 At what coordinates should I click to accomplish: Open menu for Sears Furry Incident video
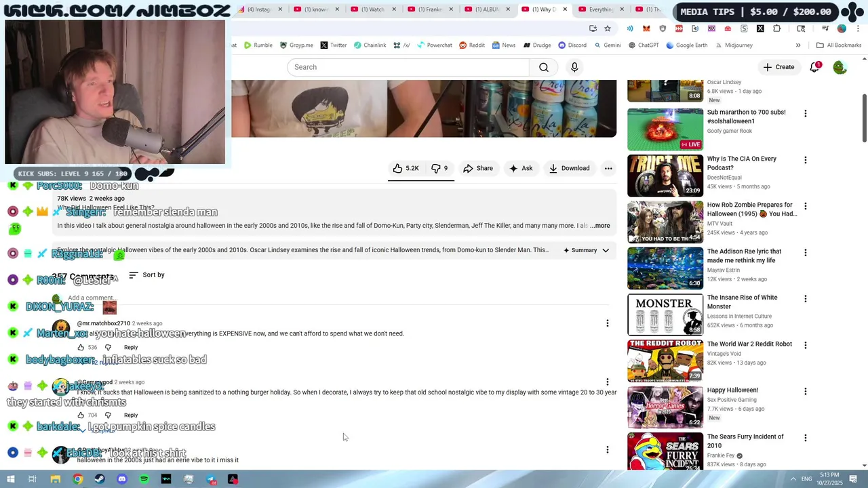click(x=806, y=438)
